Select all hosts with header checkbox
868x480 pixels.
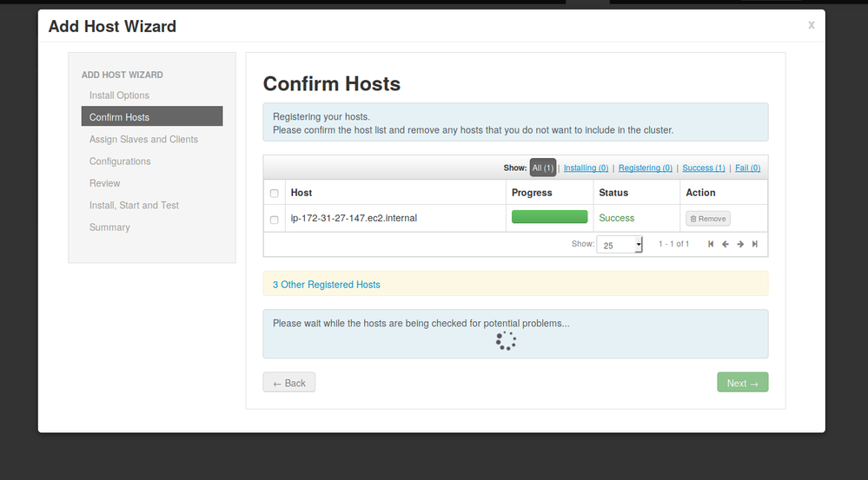[275, 194]
